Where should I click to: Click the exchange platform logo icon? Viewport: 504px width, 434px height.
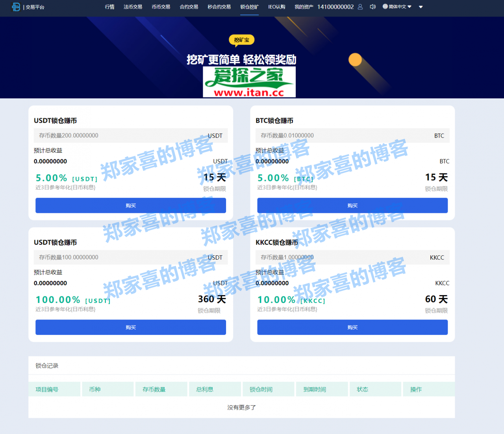(16, 7)
